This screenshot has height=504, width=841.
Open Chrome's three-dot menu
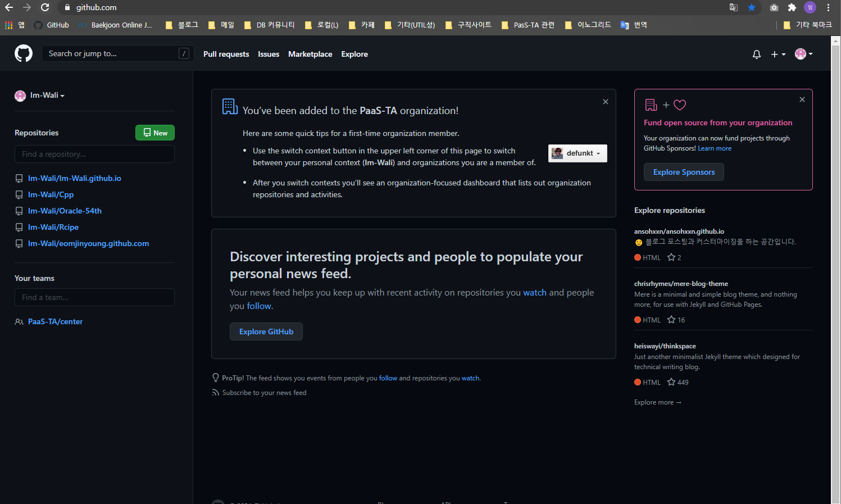[828, 7]
